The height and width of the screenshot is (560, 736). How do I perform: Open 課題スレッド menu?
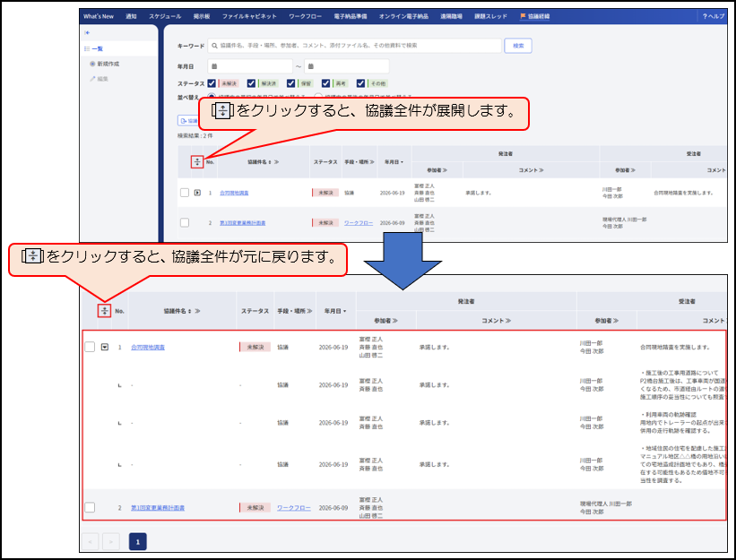tap(490, 16)
